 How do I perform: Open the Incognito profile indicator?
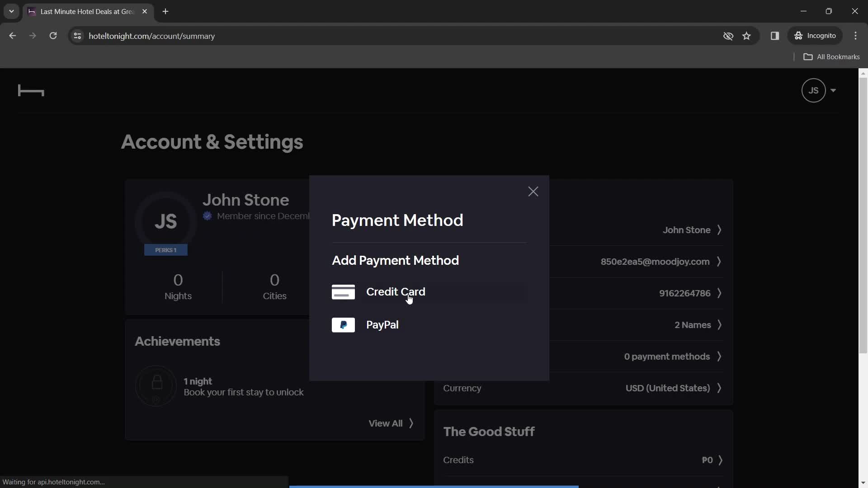click(815, 36)
